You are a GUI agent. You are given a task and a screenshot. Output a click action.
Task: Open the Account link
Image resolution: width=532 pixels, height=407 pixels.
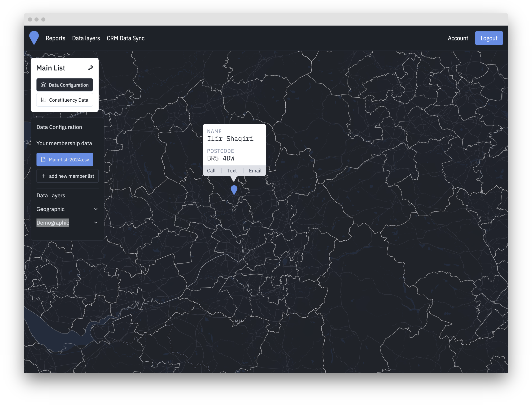pyautogui.click(x=458, y=38)
